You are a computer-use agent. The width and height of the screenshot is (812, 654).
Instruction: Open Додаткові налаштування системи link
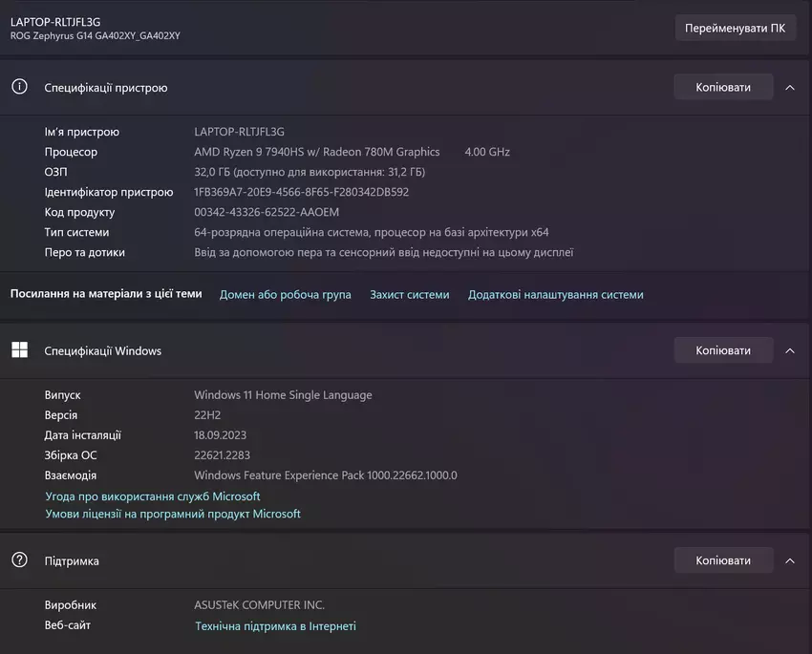(555, 295)
